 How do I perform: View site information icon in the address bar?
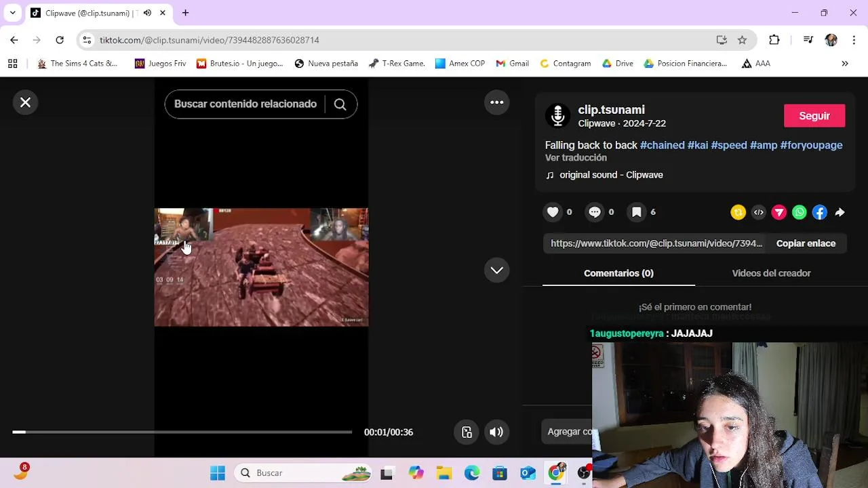point(87,40)
